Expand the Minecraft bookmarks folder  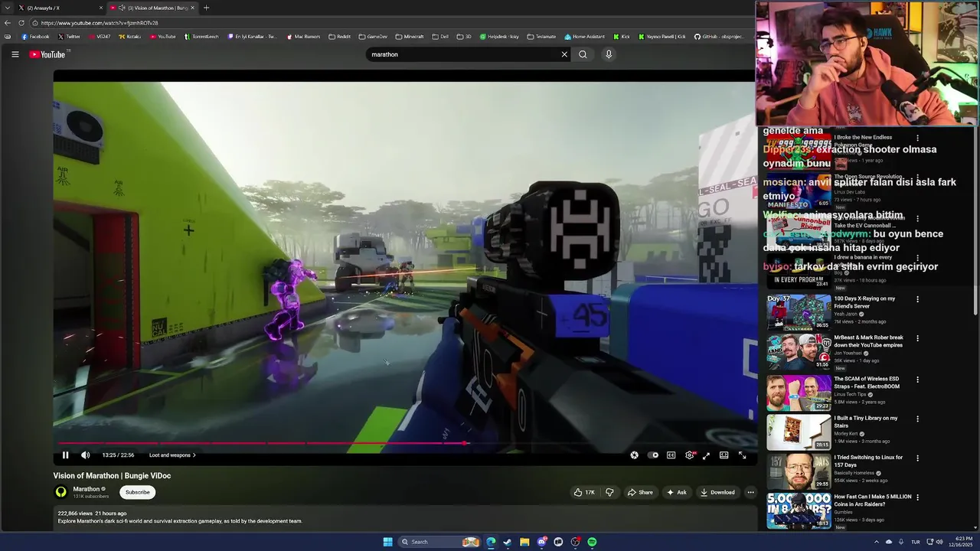coord(410,37)
